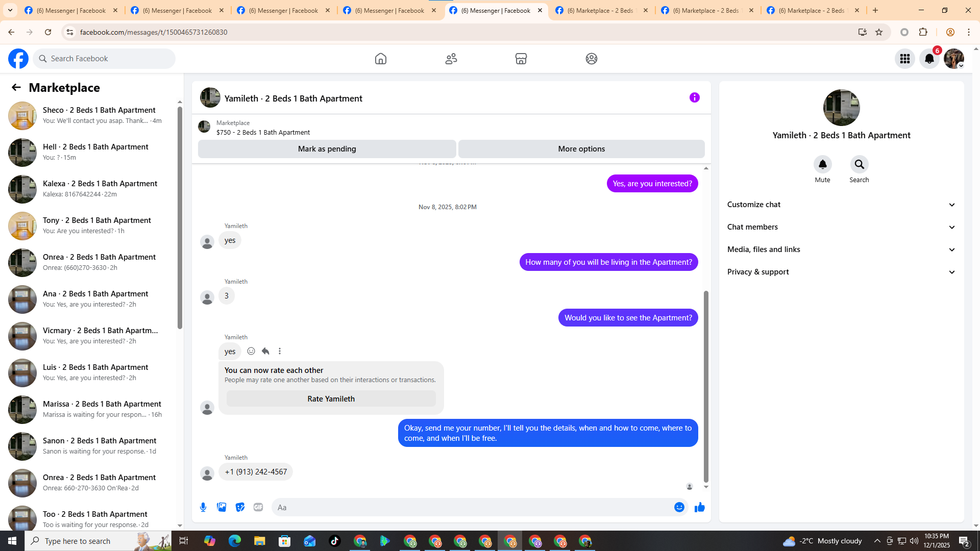This screenshot has width=980, height=551.
Task: Open the notifications bell
Action: click(x=929, y=59)
